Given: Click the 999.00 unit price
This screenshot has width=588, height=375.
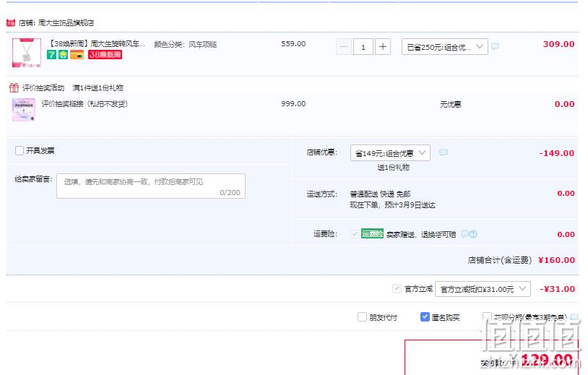Looking at the screenshot, I should pyautogui.click(x=293, y=104).
